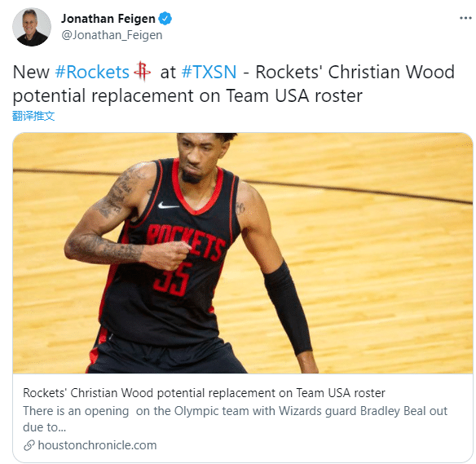Viewport: 476px width, 464px height.
Task: Click the 翻译推文 translate tweet link
Action: [33, 116]
